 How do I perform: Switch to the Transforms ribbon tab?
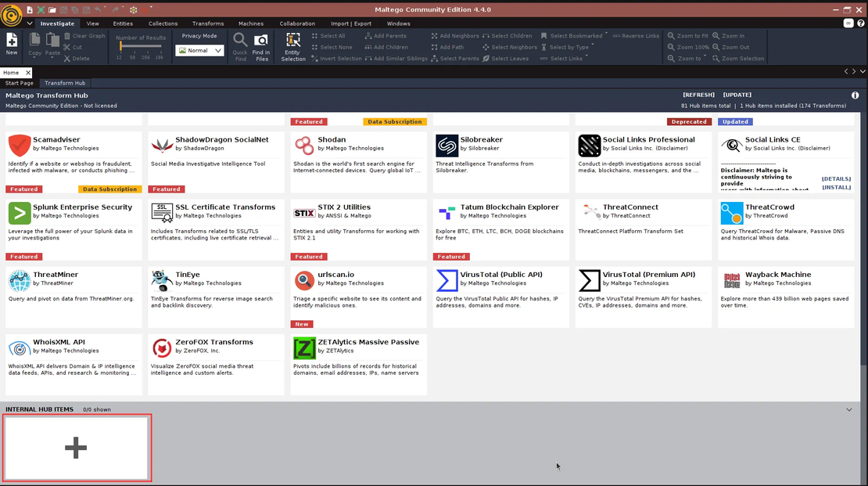pyautogui.click(x=207, y=23)
